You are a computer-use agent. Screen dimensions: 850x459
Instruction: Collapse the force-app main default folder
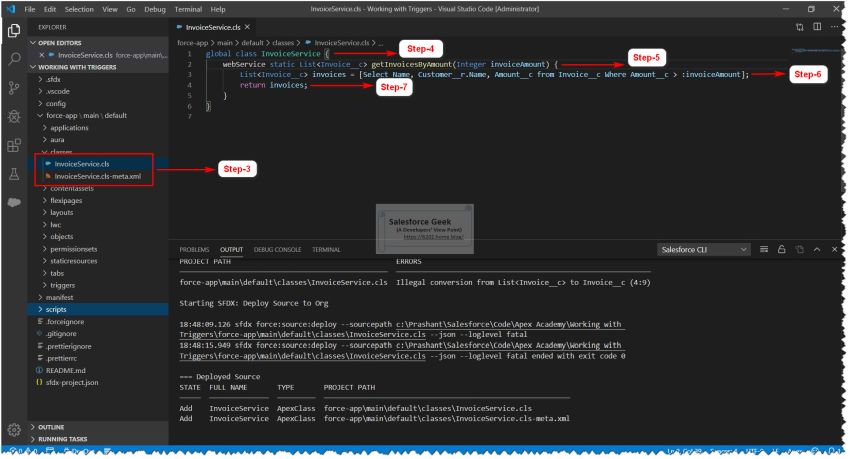pyautogui.click(x=86, y=115)
